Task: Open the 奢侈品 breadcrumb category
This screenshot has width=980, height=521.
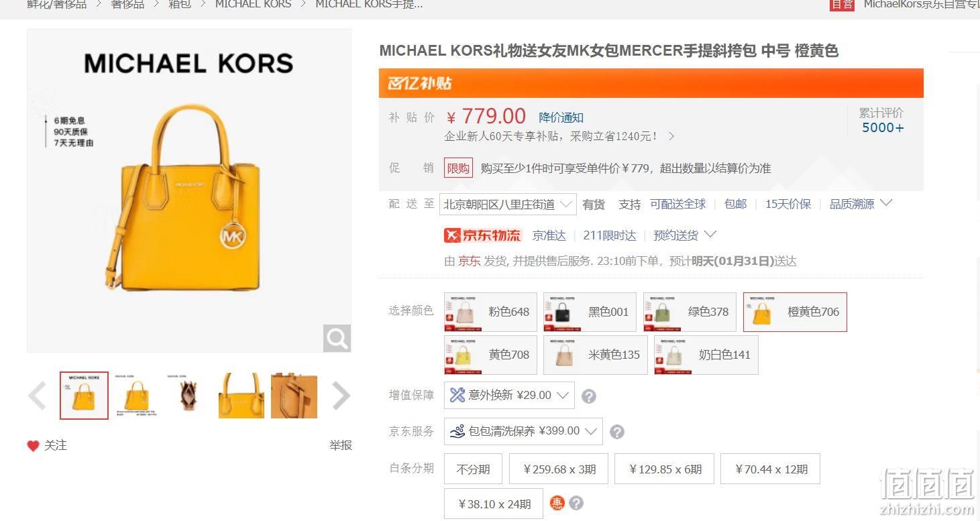Action: point(127,5)
